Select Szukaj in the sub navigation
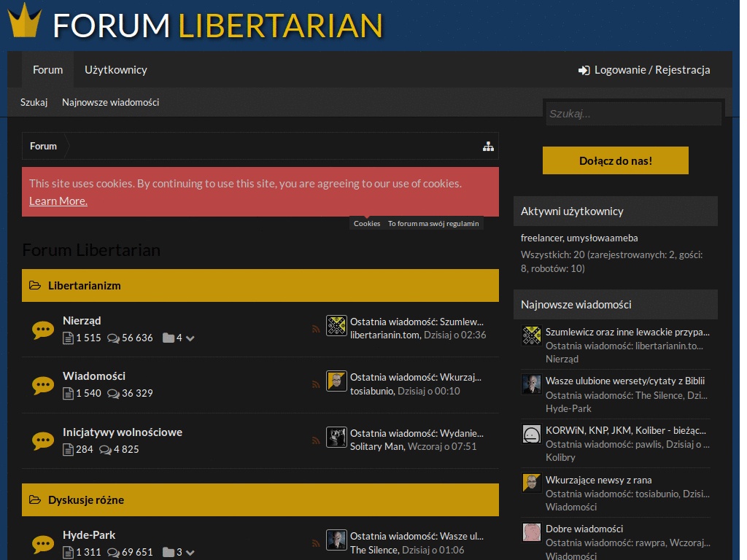747x560 pixels. (34, 102)
